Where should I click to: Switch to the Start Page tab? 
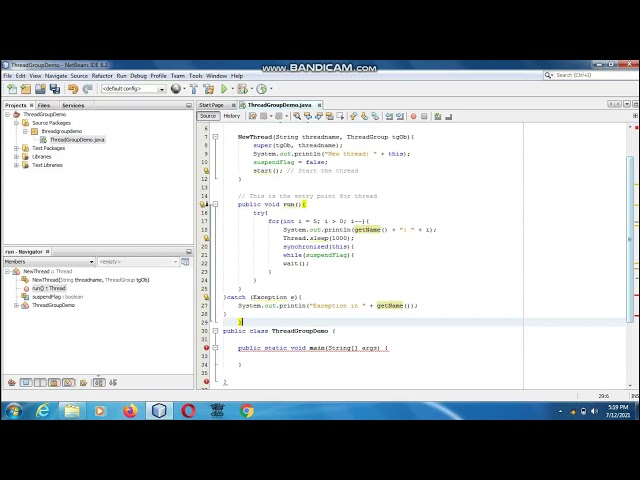tap(211, 105)
